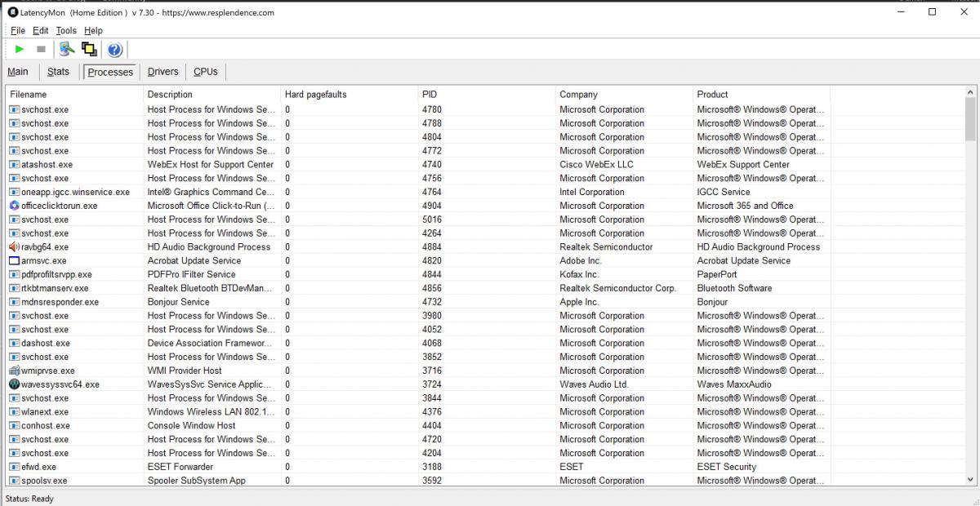This screenshot has width=980, height=506.
Task: Click the scrollbar down arrow of process list
Action: click(970, 481)
